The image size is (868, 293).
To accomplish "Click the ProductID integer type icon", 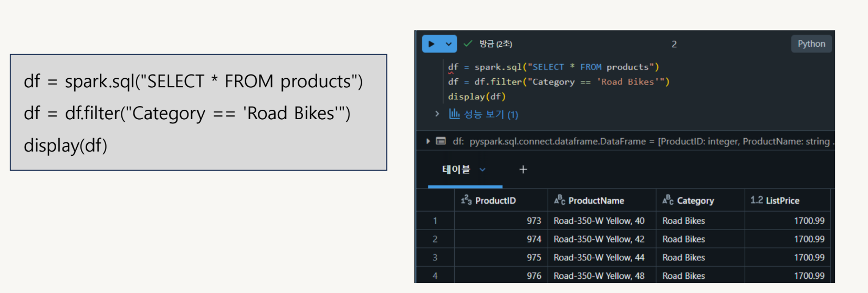I will [466, 200].
